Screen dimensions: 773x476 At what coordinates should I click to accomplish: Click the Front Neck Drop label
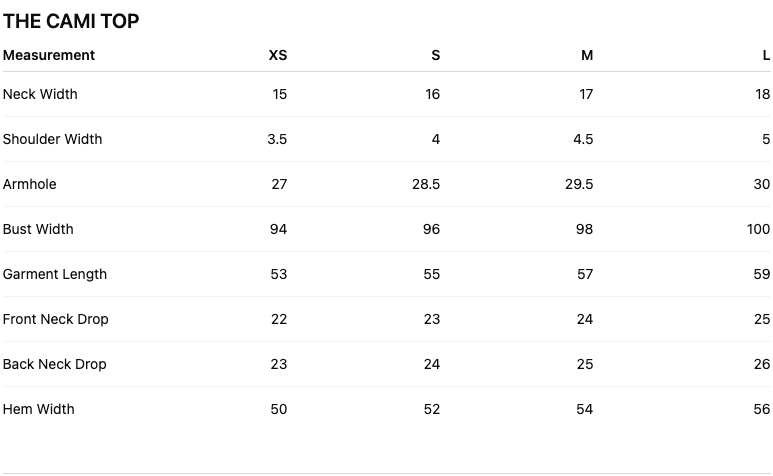click(56, 319)
